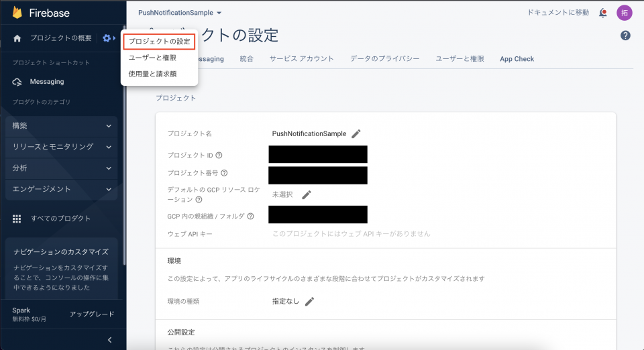Show help for GCP 内の親組織 / フォルダ
Viewport: 644px width, 350px height.
coord(250,217)
